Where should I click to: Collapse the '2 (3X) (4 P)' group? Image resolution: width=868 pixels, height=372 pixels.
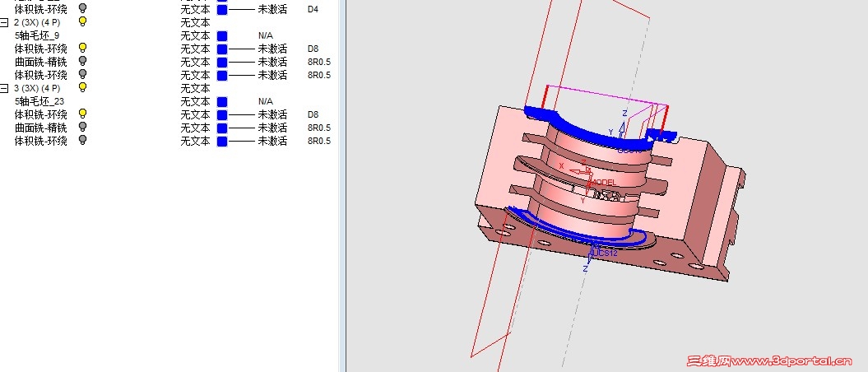pyautogui.click(x=4, y=23)
